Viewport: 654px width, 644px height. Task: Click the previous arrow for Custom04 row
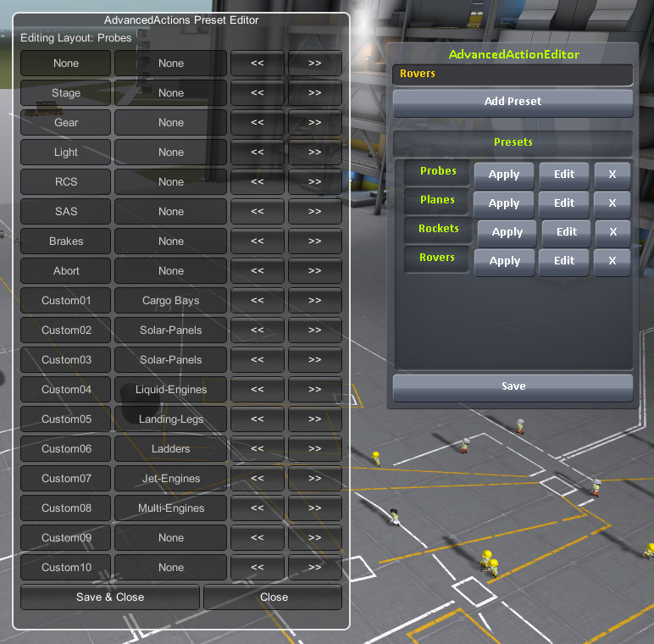[x=258, y=390]
